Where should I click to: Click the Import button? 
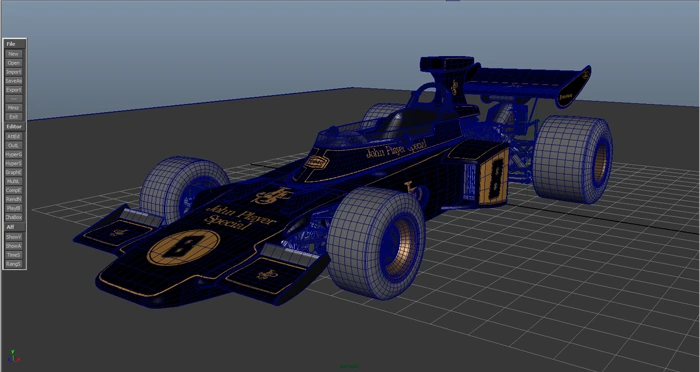[x=13, y=72]
